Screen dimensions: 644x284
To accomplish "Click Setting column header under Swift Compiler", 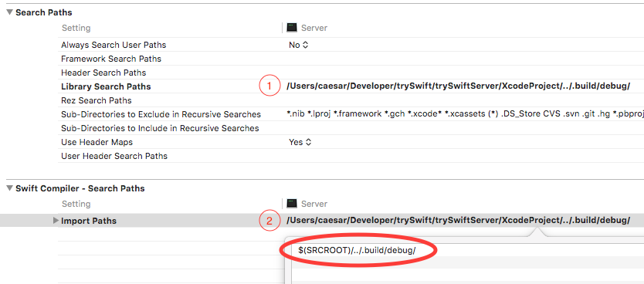I will click(x=76, y=204).
